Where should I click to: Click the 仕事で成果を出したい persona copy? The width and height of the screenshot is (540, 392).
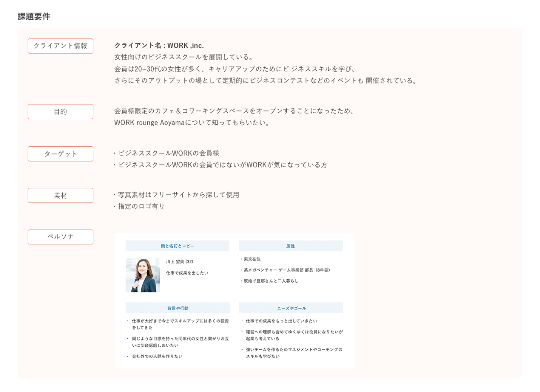point(187,273)
